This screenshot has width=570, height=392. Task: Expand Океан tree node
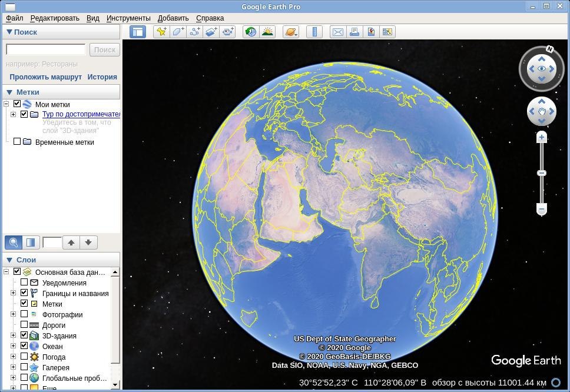click(x=14, y=346)
